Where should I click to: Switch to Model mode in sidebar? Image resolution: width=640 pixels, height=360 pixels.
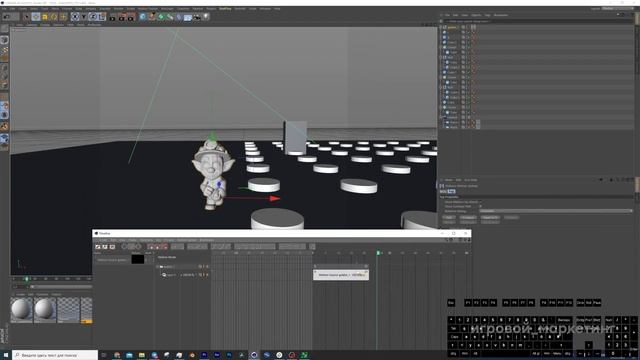(4, 40)
